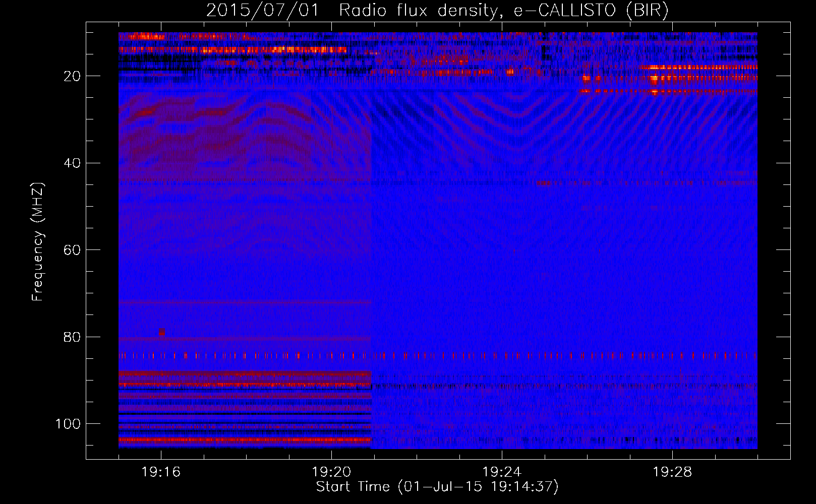
Task: Select the 19:20 time tick label
Action: [331, 472]
